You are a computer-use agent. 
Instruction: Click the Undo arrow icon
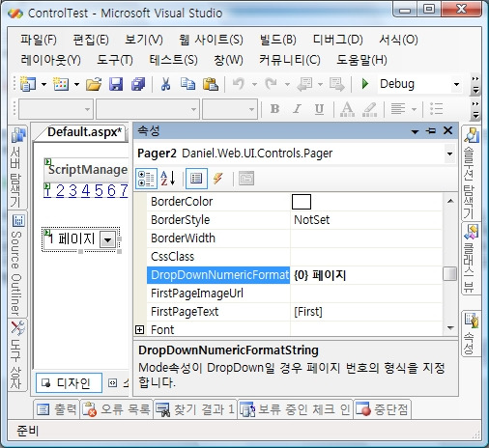click(239, 84)
